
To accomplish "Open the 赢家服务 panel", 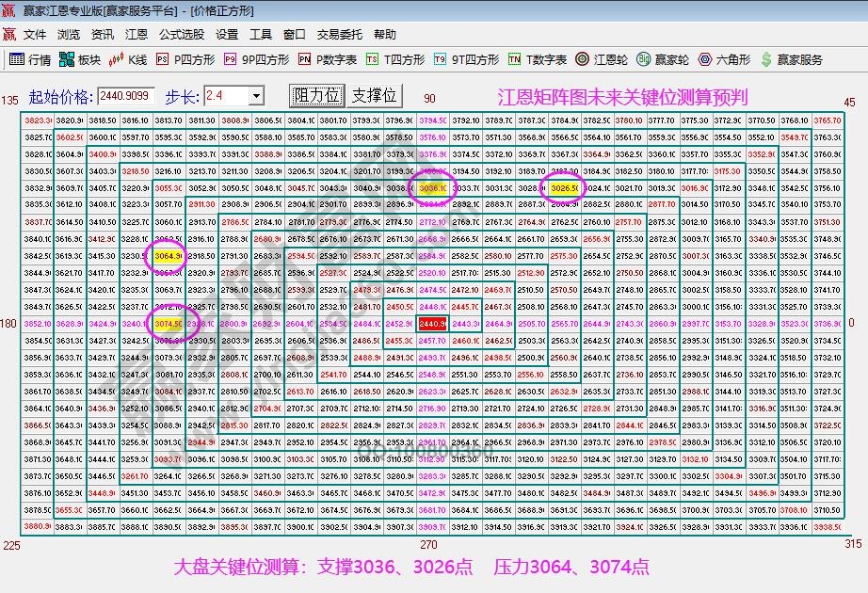I will [x=784, y=57].
